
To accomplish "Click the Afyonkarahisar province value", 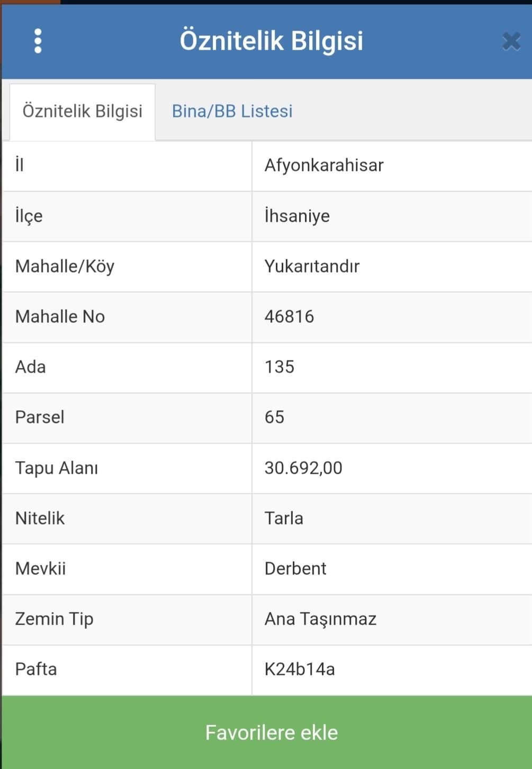I will 324,165.
